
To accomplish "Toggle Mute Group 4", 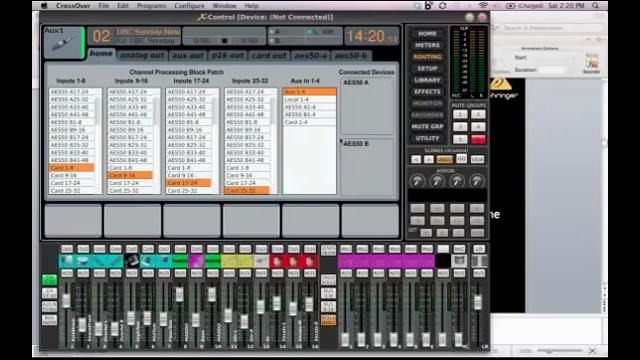I will tap(478, 127).
